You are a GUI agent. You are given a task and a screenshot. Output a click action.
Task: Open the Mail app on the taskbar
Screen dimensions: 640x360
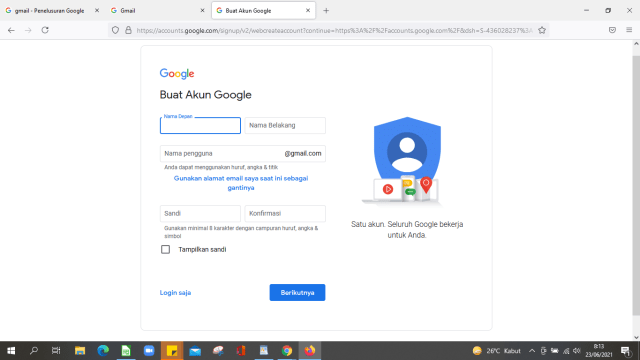[x=195, y=351]
